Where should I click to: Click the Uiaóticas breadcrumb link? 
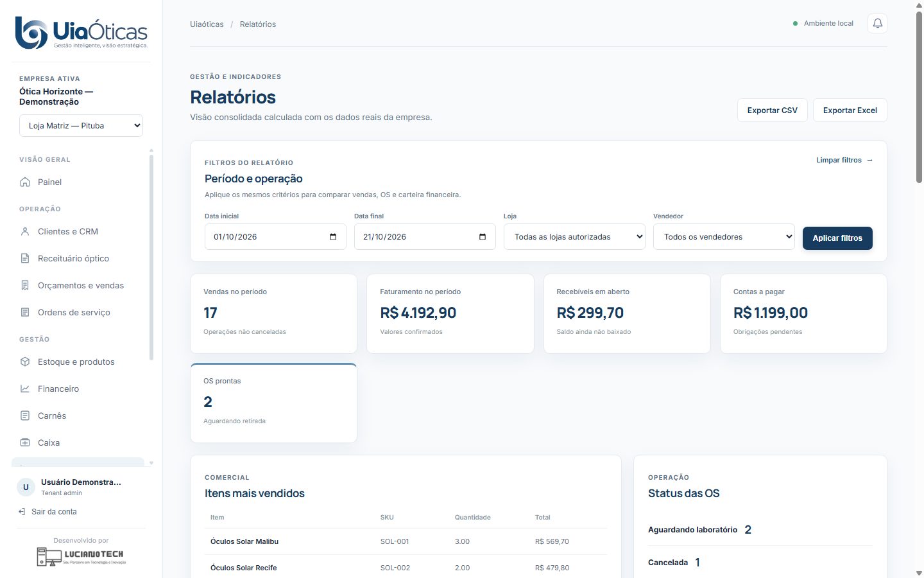point(207,24)
